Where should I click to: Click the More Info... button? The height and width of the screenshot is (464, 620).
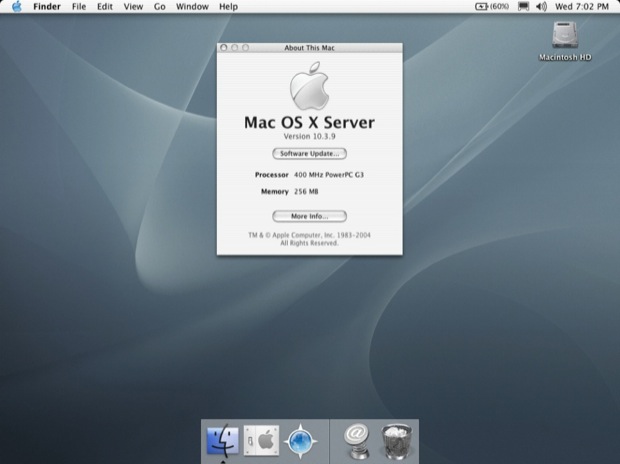[x=310, y=216]
